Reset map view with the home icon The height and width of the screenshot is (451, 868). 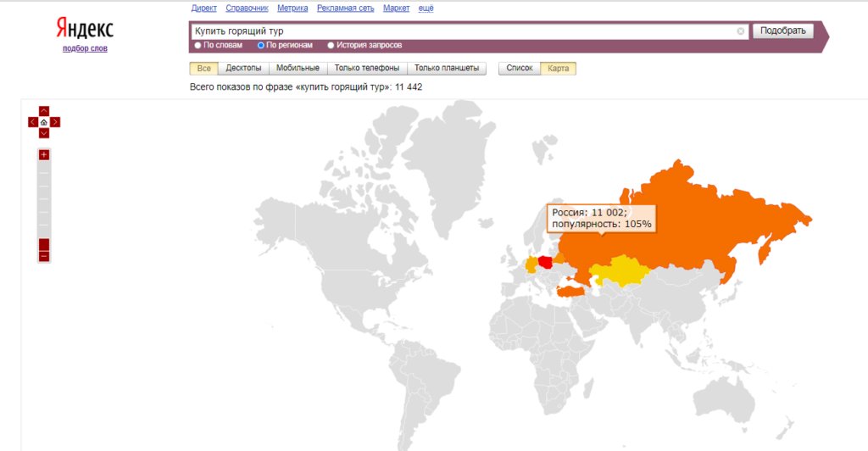[x=44, y=122]
